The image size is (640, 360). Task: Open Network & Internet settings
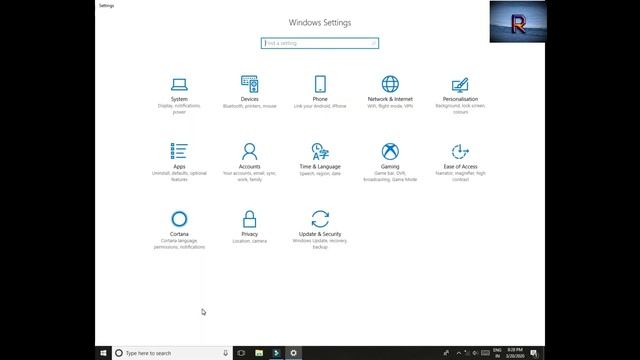tap(390, 93)
